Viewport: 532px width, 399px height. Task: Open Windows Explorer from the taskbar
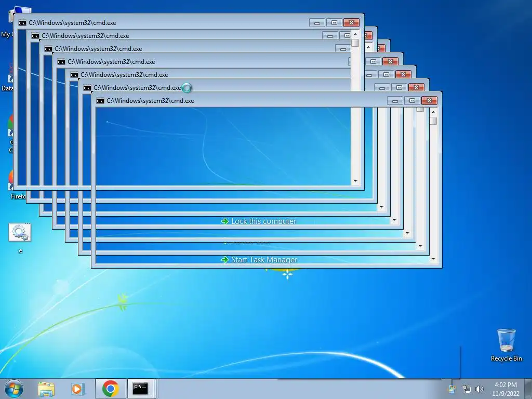[46, 389]
